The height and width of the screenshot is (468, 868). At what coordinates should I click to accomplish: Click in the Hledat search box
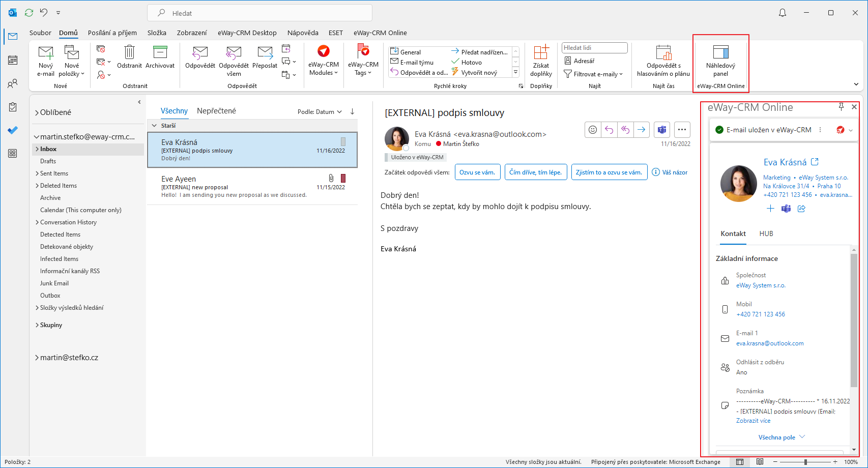[259, 13]
